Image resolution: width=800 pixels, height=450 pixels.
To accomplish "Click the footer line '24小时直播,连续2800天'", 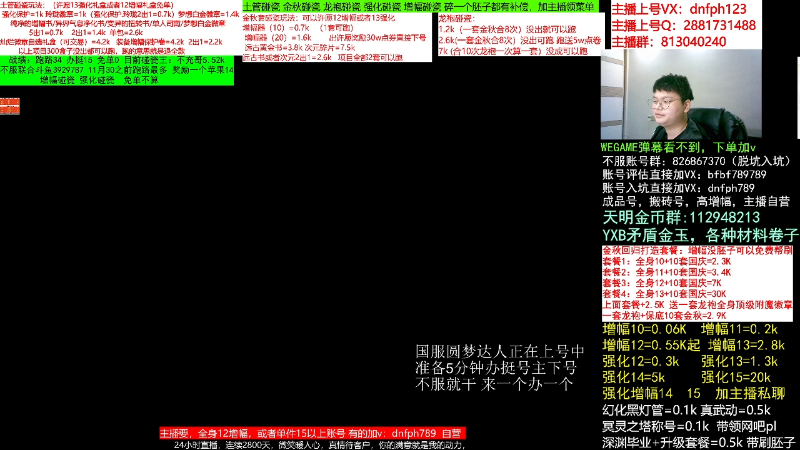I will [319, 445].
